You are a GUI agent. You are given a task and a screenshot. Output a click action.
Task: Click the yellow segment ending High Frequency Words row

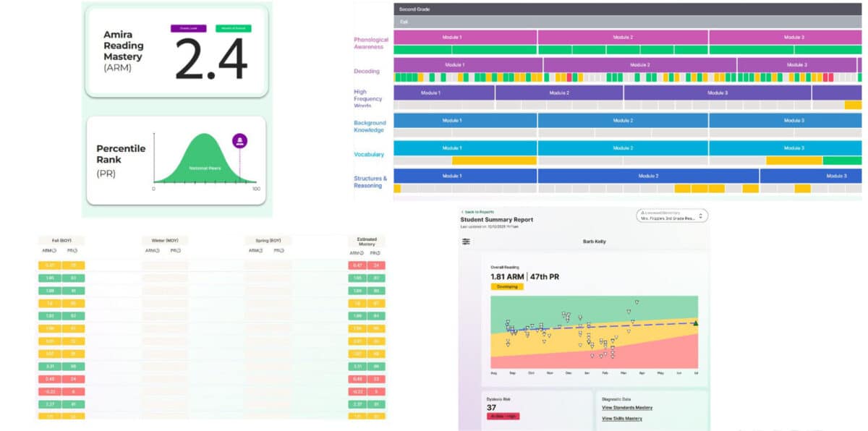pos(853,105)
